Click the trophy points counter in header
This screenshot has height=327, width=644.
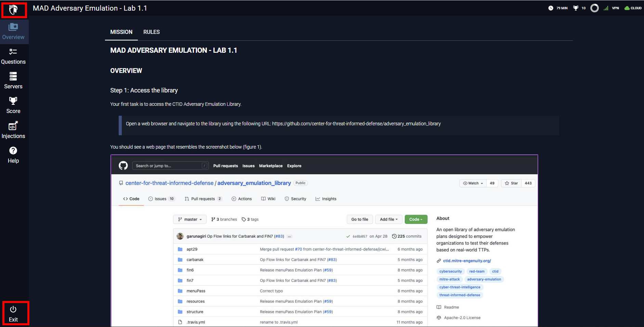tap(579, 8)
